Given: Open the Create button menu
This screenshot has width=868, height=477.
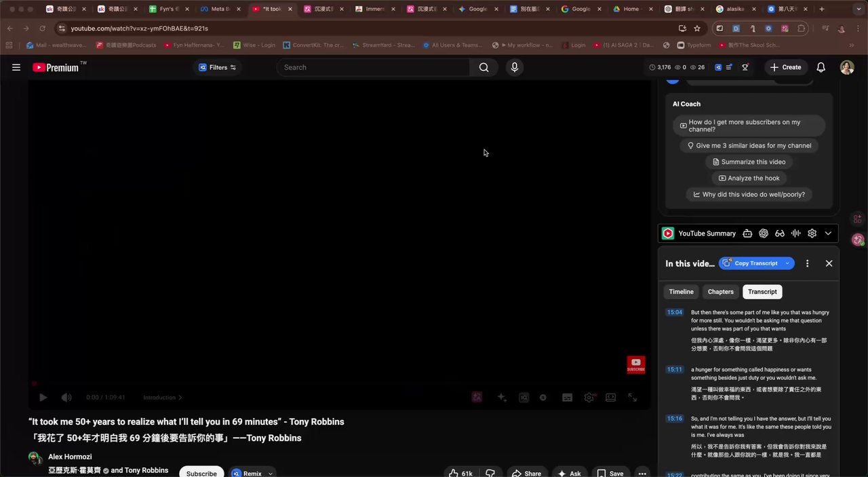Looking at the screenshot, I should pos(785,67).
